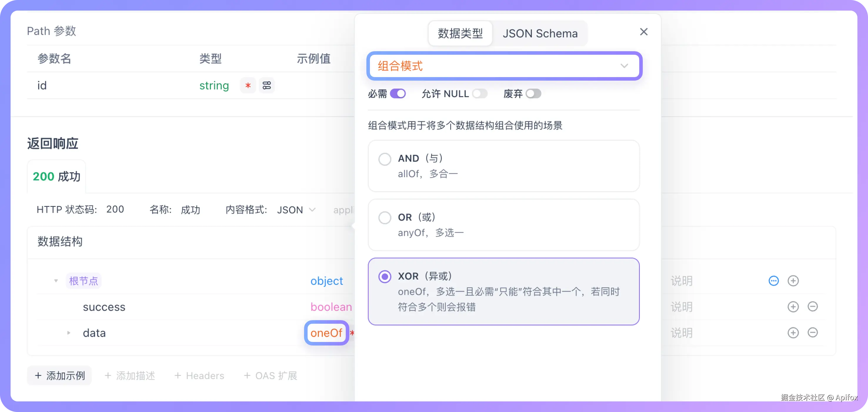The image size is (868, 412).
Task: Click plus icon on the success row
Action: 794,306
